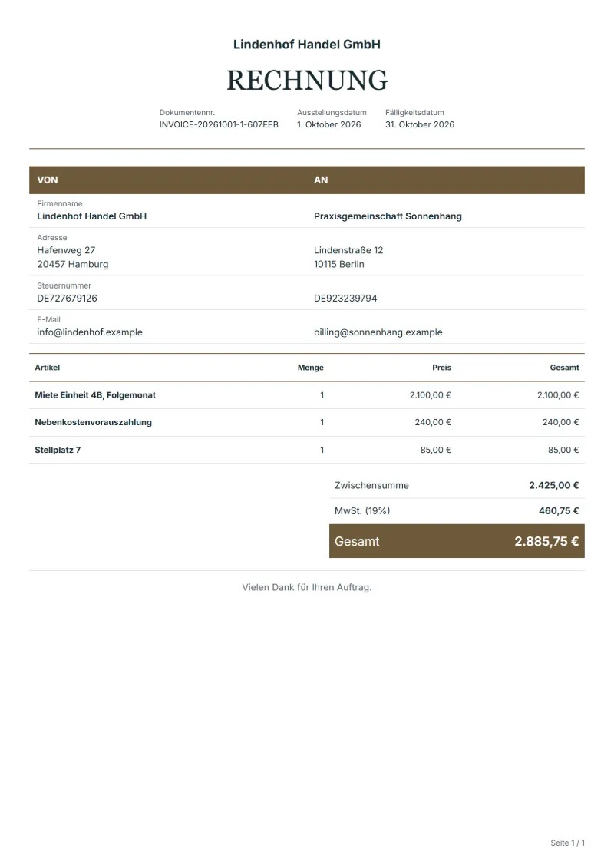The height and width of the screenshot is (868, 614).
Task: Click the AN column header
Action: pos(321,180)
